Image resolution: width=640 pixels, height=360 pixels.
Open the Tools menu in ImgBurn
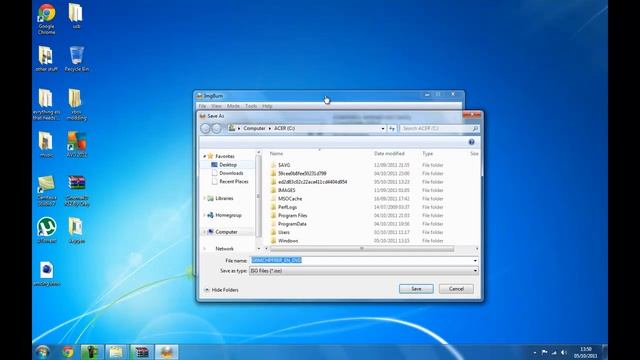point(251,106)
